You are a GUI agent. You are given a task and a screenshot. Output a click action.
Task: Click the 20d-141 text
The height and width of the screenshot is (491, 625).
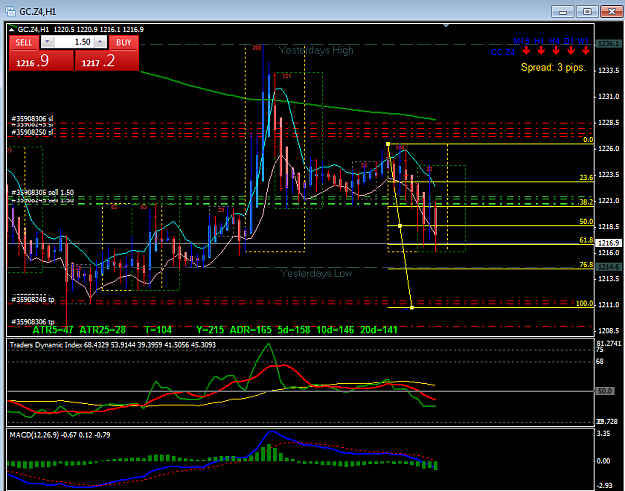(379, 330)
